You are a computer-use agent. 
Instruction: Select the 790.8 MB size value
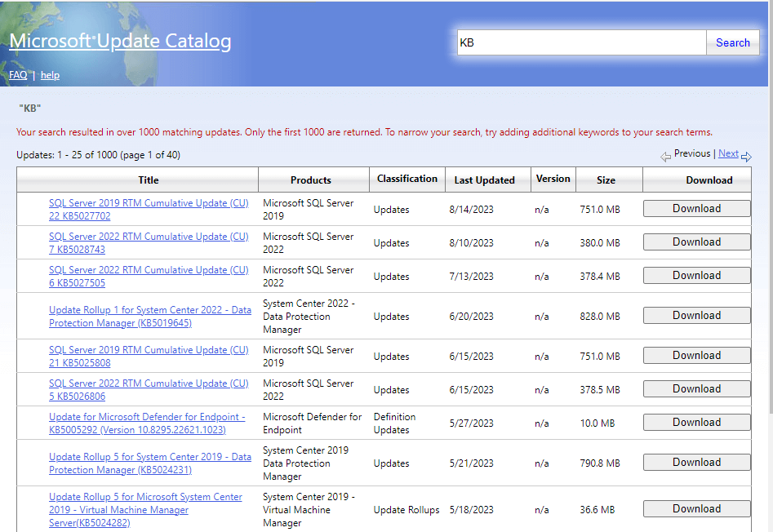pos(599,463)
